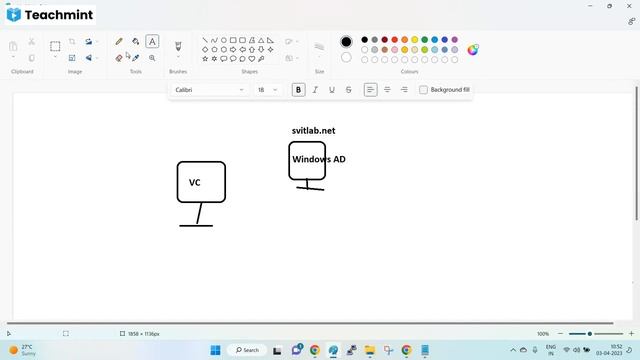Click the rectangular Selection tool
Screen dimensions: 640x360
tap(55, 46)
